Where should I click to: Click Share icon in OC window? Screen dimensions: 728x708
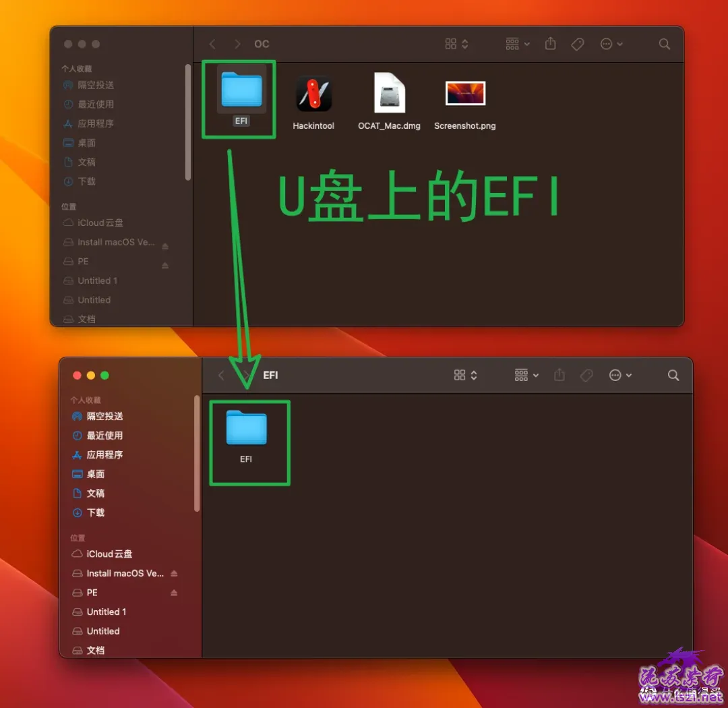coord(551,44)
